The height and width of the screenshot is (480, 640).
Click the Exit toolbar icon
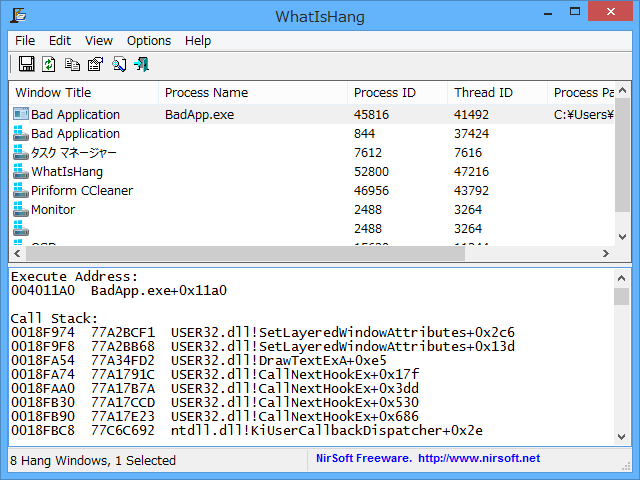click(142, 64)
